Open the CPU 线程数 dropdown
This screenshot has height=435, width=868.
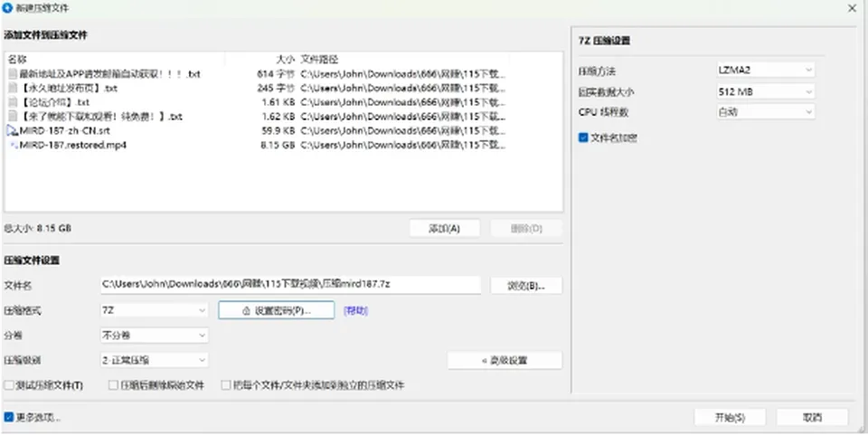point(766,112)
